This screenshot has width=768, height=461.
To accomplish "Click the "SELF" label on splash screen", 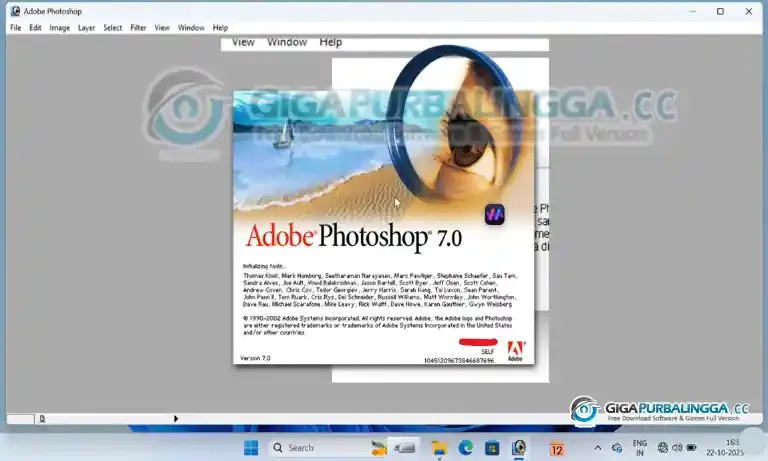I will click(x=488, y=352).
